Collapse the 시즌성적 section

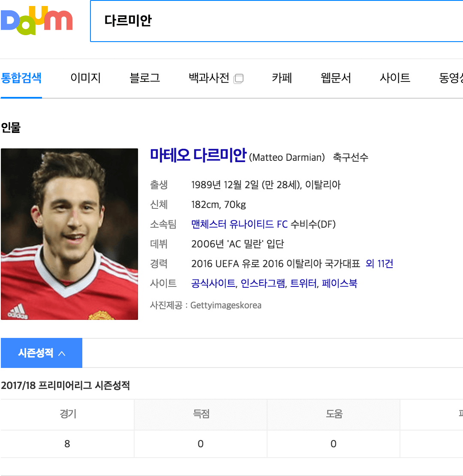pyautogui.click(x=42, y=353)
